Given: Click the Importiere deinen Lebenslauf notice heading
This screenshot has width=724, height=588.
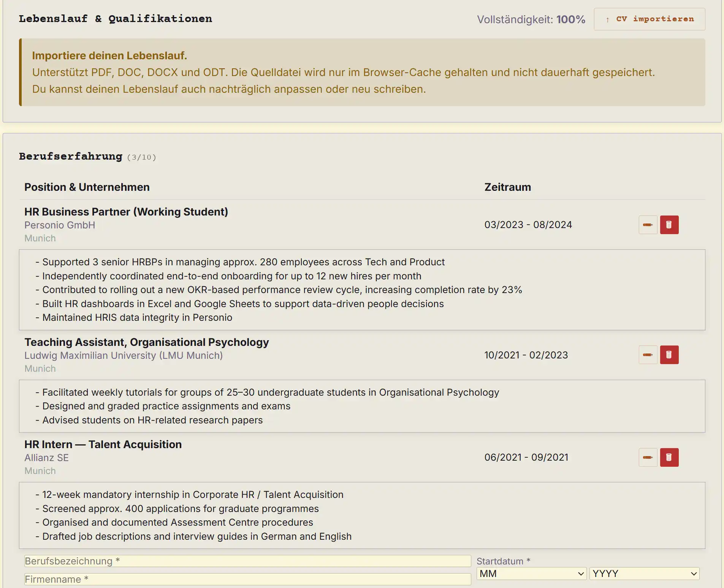Looking at the screenshot, I should pyautogui.click(x=109, y=55).
